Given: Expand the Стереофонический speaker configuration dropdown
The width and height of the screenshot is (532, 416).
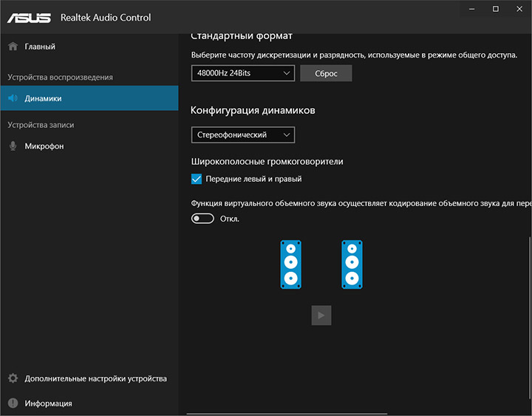Looking at the screenshot, I should (243, 134).
